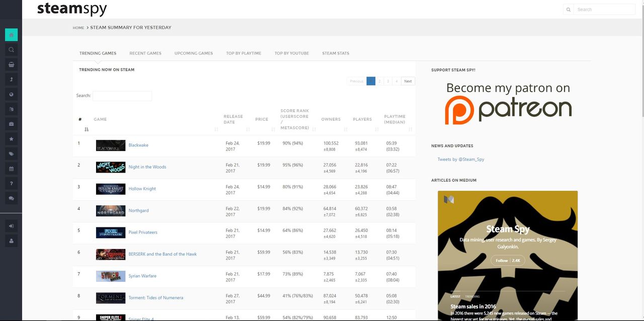Open the Tweets by @Steam_Spy link
The image size is (644, 321).
coord(461,159)
